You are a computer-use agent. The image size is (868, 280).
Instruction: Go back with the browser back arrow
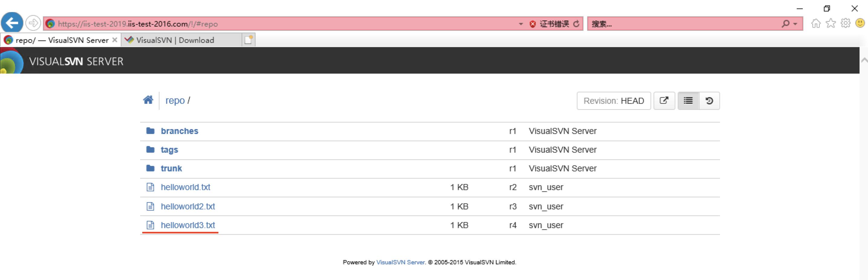pyautogui.click(x=12, y=23)
